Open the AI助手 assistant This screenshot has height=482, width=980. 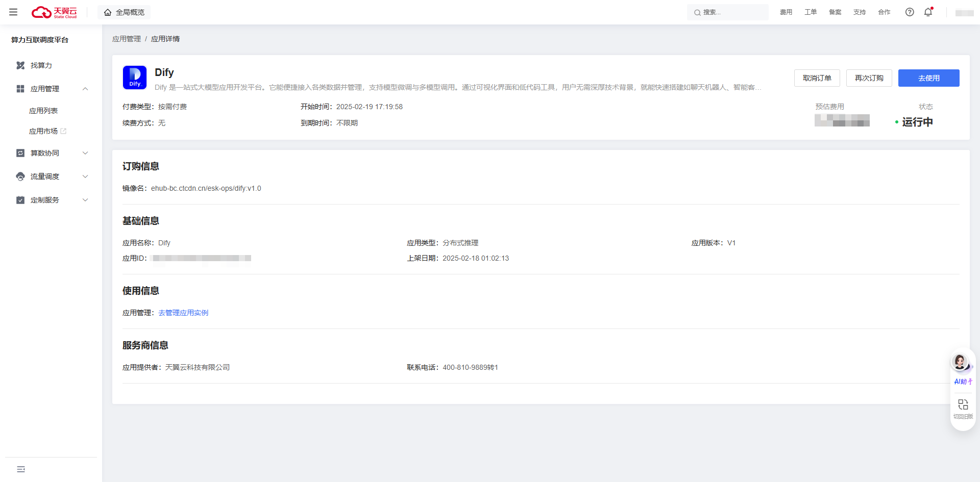963,369
